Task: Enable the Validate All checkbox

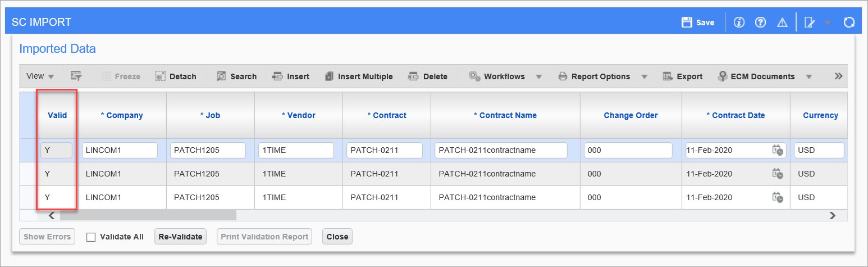Action: (91, 237)
